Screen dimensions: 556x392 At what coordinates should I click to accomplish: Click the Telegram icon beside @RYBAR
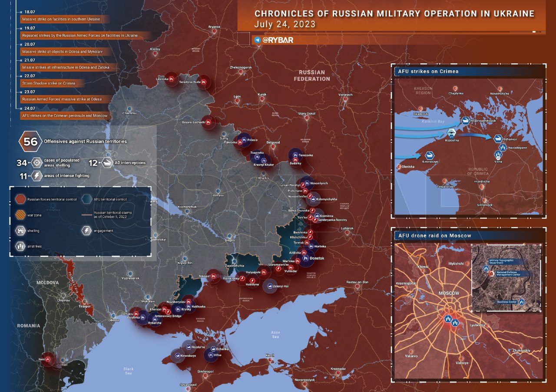coord(258,40)
